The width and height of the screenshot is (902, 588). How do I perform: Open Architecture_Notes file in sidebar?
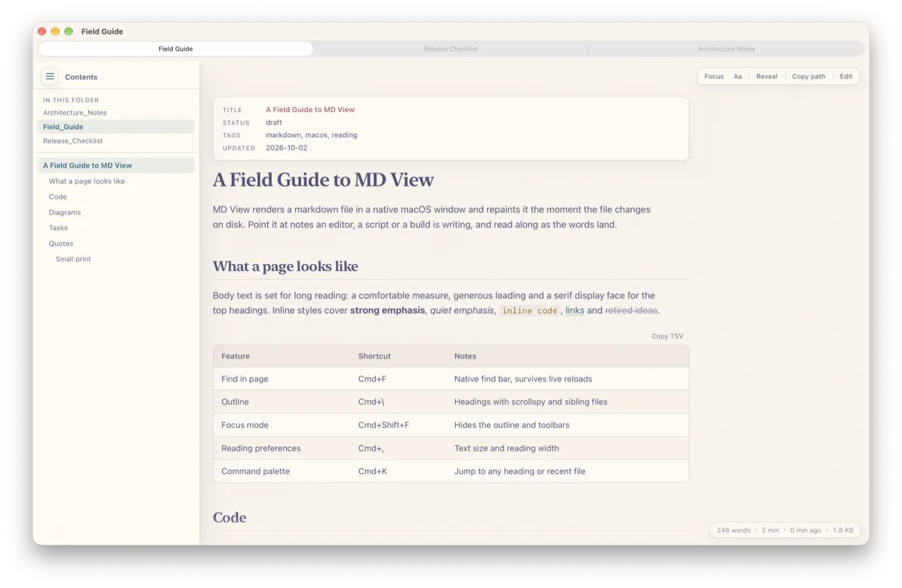point(116,113)
